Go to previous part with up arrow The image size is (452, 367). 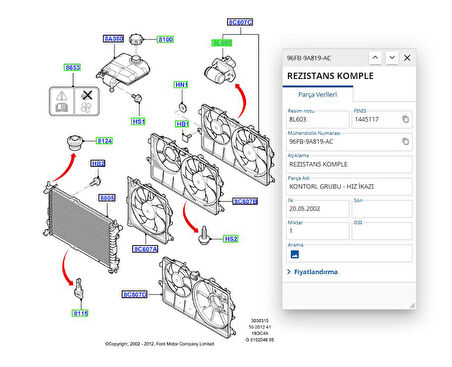tap(375, 58)
